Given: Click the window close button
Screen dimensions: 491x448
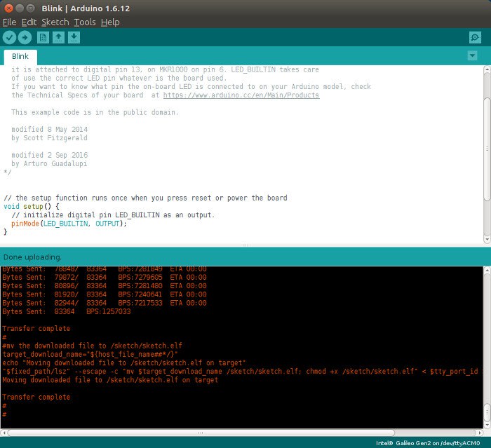Looking at the screenshot, I should click(x=8, y=8).
